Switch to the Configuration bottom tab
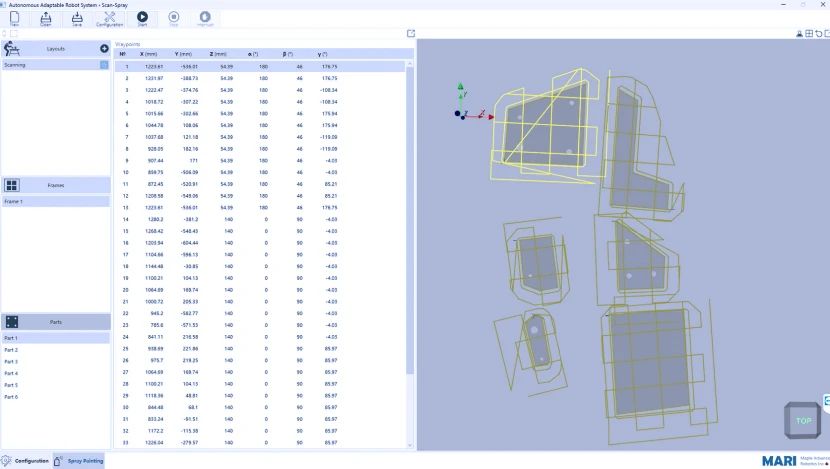This screenshot has height=469, width=830. [x=25, y=461]
